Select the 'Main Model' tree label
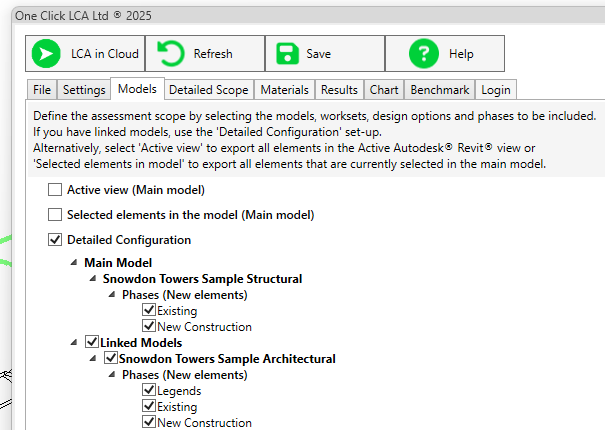 click(118, 263)
